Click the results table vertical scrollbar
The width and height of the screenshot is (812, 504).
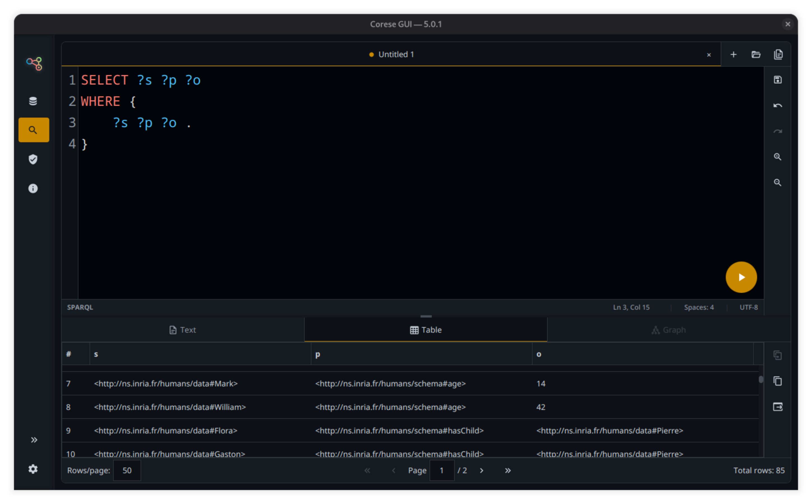[761, 379]
